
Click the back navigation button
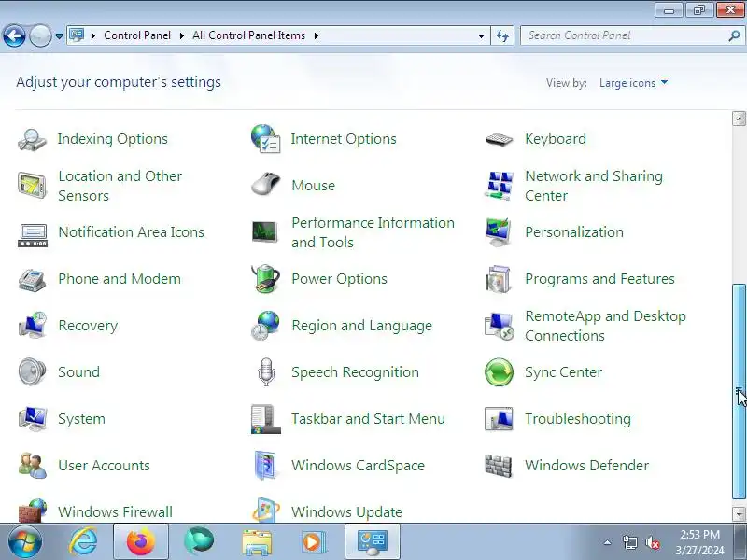click(x=14, y=35)
